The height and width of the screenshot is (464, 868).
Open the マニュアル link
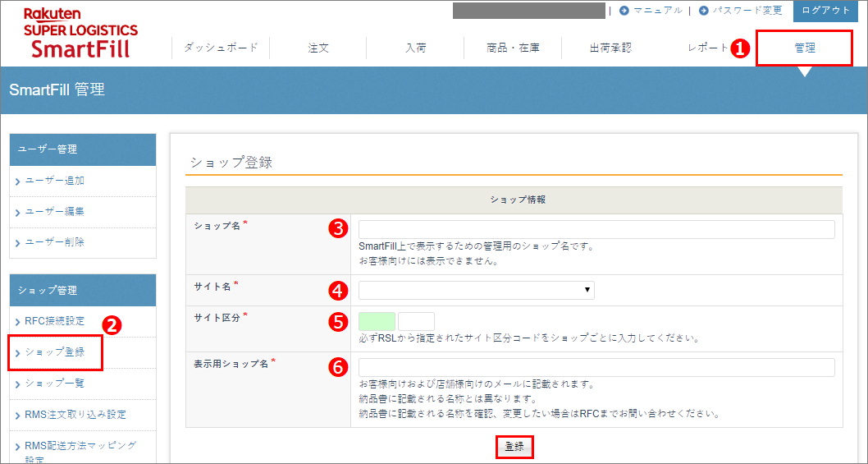(657, 11)
